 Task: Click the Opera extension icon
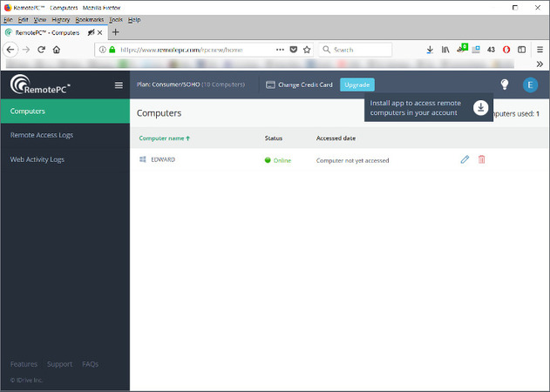pyautogui.click(x=506, y=50)
